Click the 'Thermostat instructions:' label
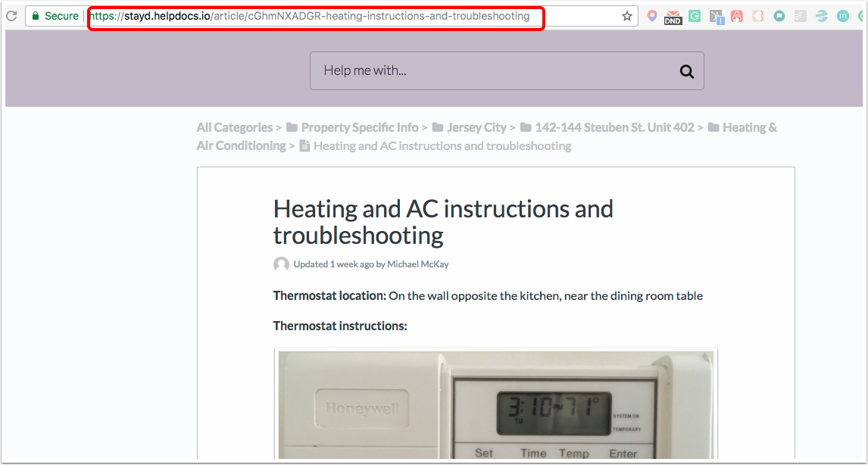868x465 pixels. coord(340,326)
